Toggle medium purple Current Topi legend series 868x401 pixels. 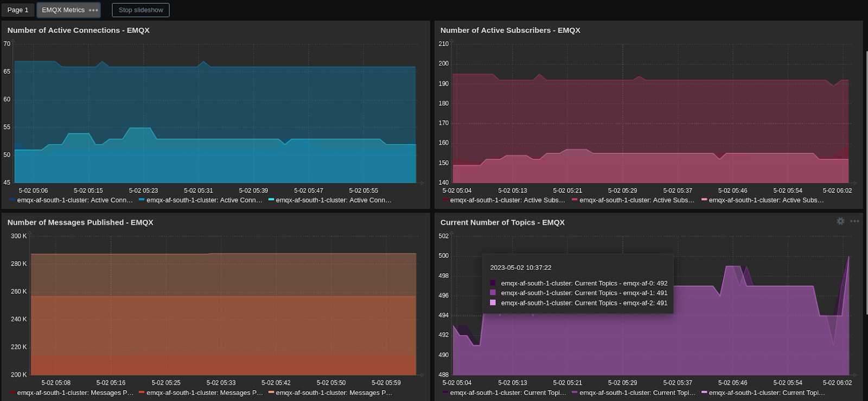[x=634, y=392]
